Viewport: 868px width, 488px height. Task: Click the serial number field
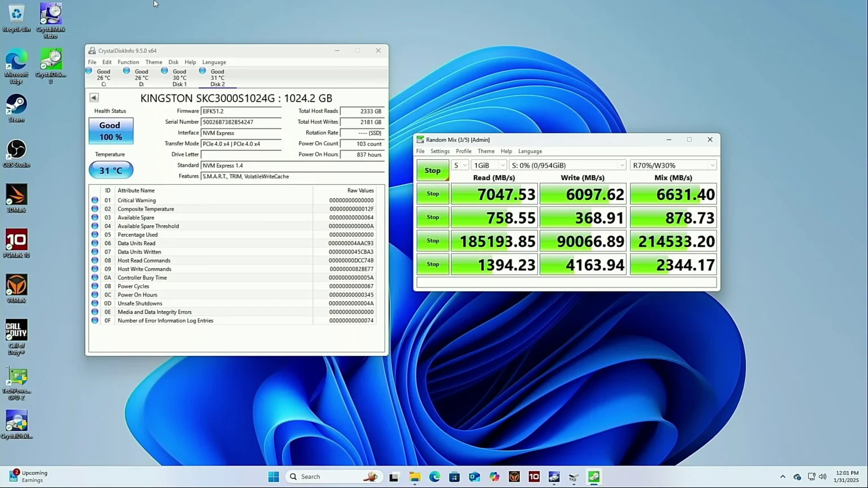pyautogui.click(x=241, y=122)
